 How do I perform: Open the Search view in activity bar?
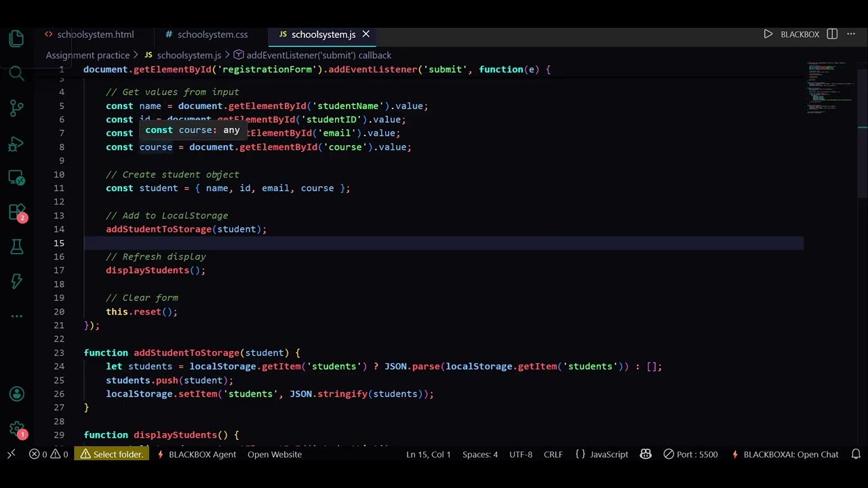point(17,73)
